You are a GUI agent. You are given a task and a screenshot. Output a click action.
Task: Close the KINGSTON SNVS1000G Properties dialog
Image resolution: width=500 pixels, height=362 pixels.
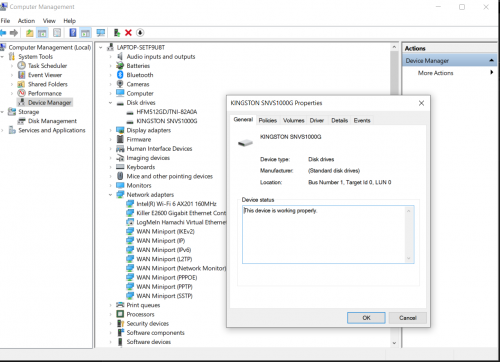pyautogui.click(x=421, y=103)
